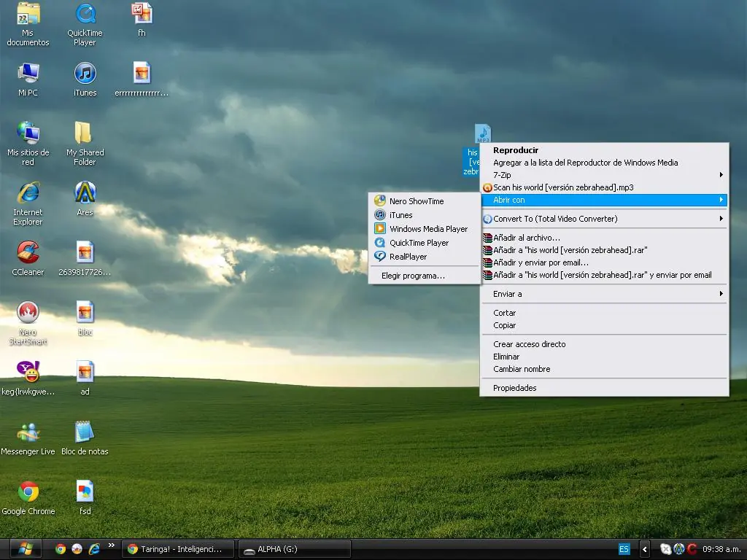Image resolution: width=747 pixels, height=560 pixels.
Task: Choose Añadir y enviar por email...
Action: pyautogui.click(x=604, y=262)
